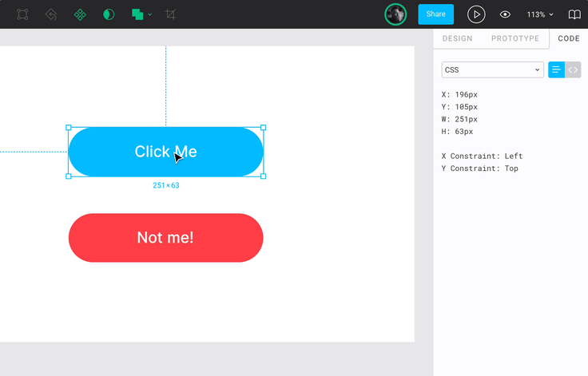Click the top-right selection resize handle
The width and height of the screenshot is (588, 376).
point(264,128)
